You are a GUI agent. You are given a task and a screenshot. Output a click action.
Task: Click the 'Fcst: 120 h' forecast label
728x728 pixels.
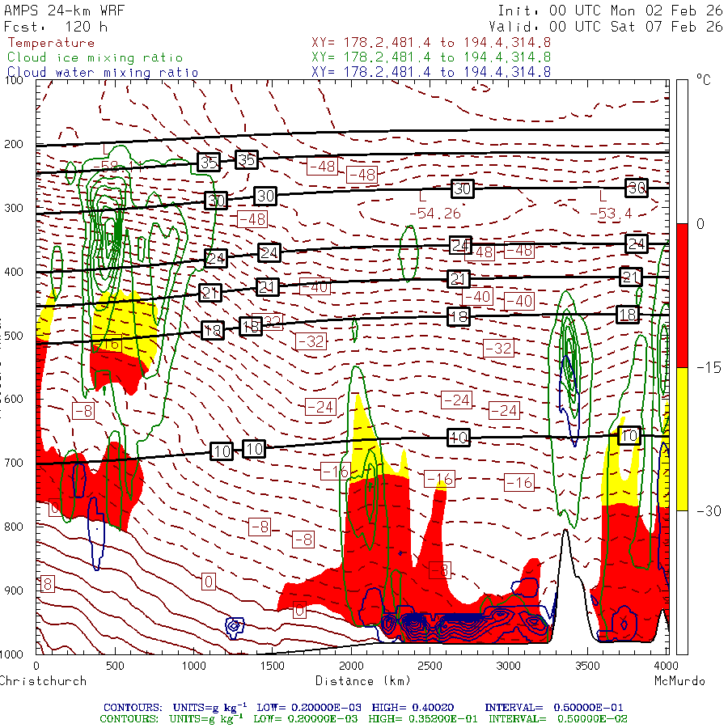click(x=56, y=27)
